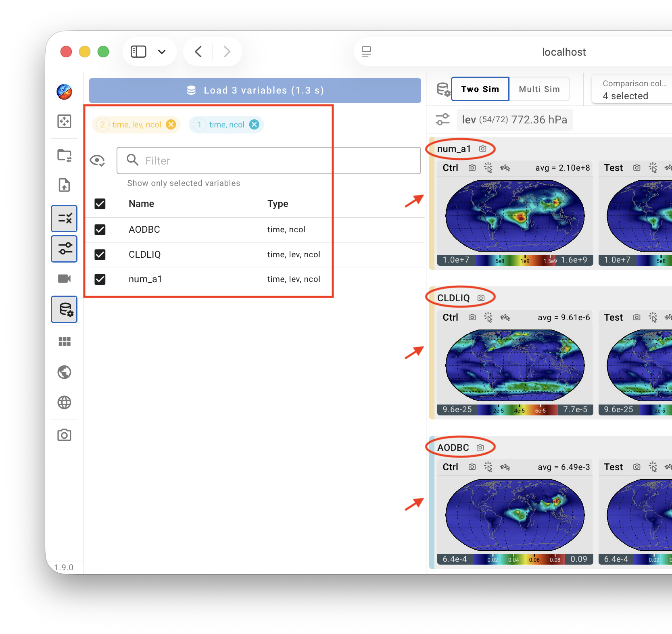Uncheck the CLDLIQ variable checkbox
The width and height of the screenshot is (672, 634).
coord(100,254)
